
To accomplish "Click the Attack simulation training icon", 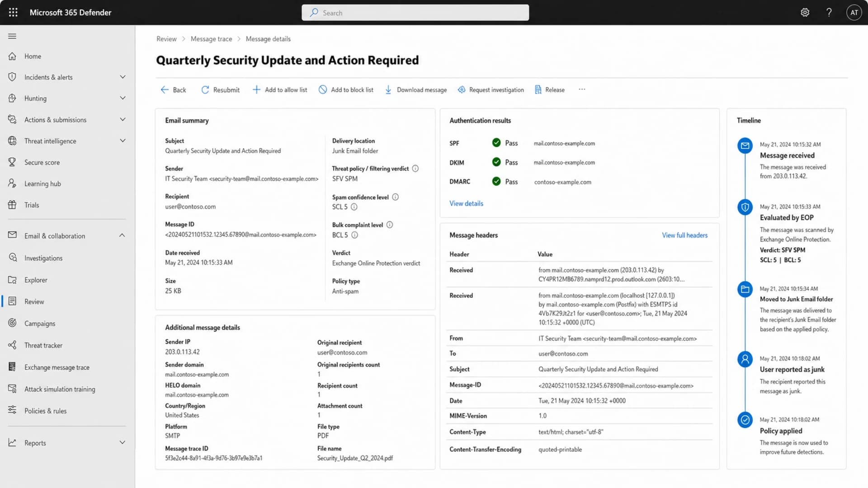I will [x=12, y=389].
